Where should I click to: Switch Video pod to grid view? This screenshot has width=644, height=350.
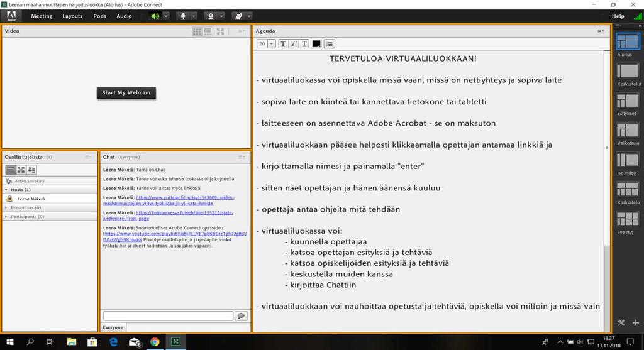point(197,31)
